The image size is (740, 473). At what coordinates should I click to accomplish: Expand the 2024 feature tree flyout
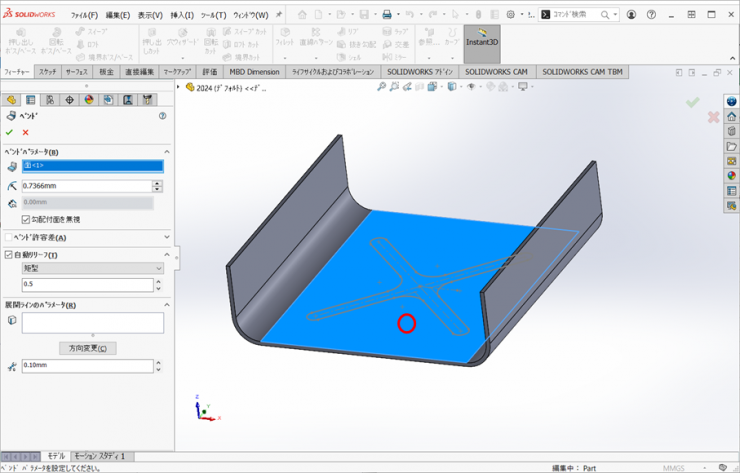(179, 88)
